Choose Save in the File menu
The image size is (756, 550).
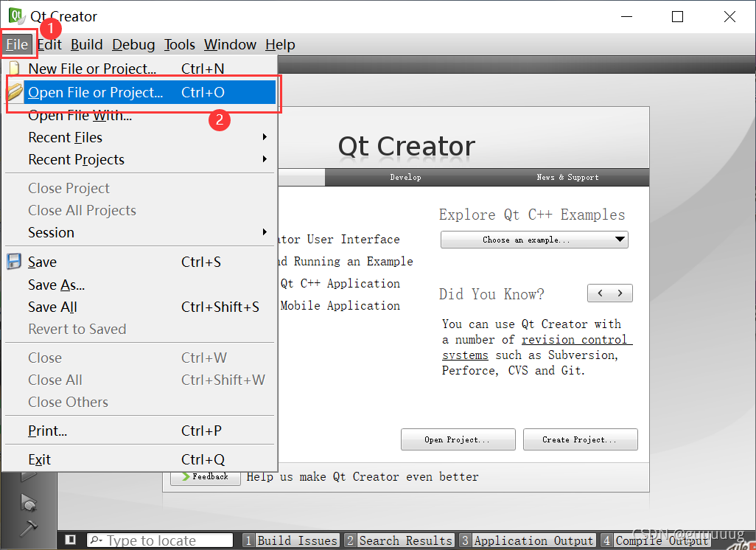(140, 262)
